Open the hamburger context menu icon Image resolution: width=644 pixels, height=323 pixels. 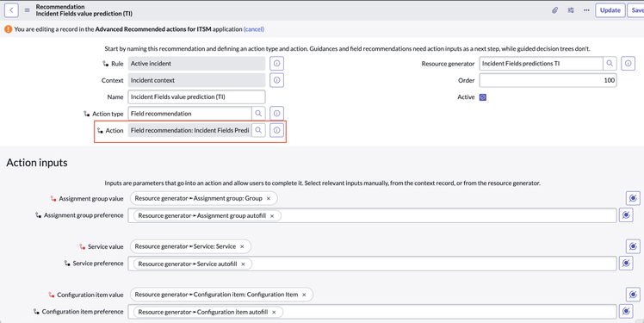coord(27,10)
